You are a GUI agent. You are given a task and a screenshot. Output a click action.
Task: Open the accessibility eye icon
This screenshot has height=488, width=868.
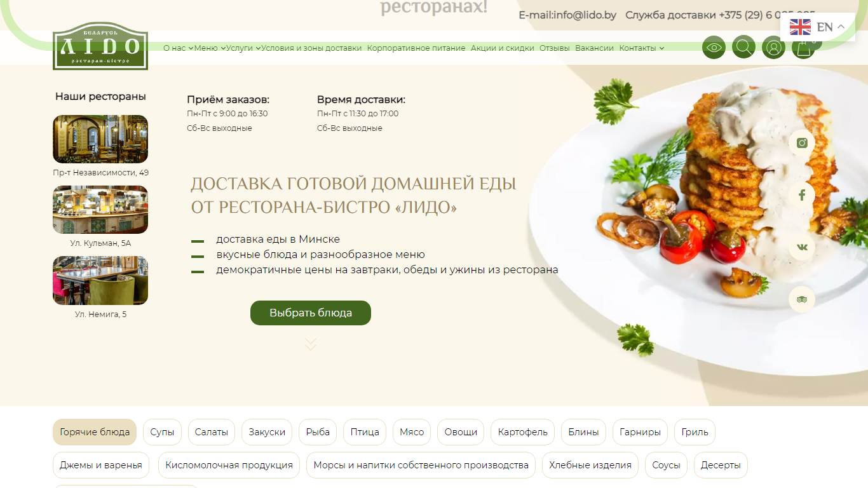point(714,48)
